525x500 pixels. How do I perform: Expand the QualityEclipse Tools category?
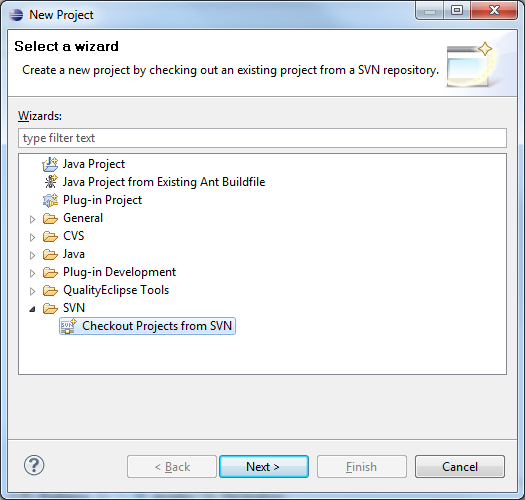coord(32,291)
